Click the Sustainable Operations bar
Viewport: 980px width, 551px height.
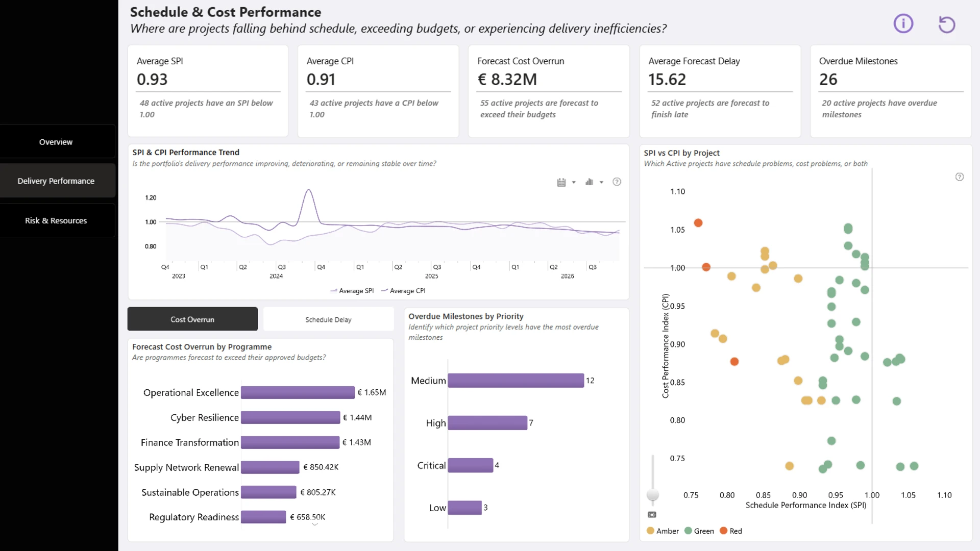[x=268, y=492]
